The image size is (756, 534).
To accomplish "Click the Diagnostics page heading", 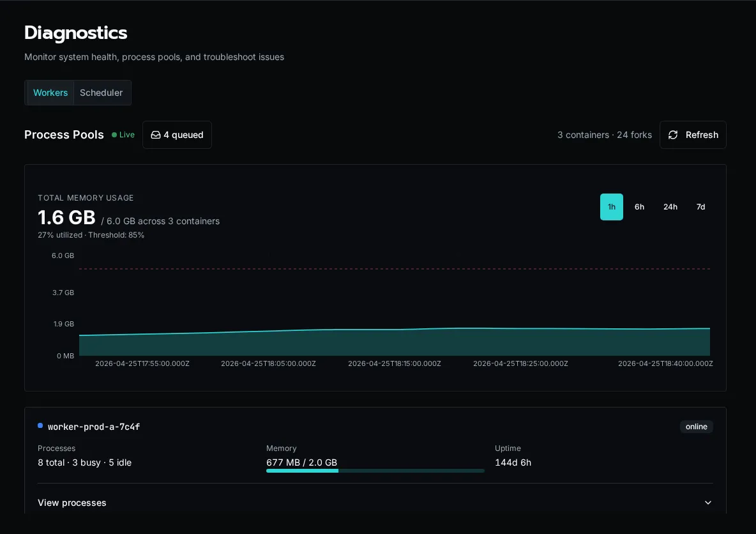I will tap(76, 33).
